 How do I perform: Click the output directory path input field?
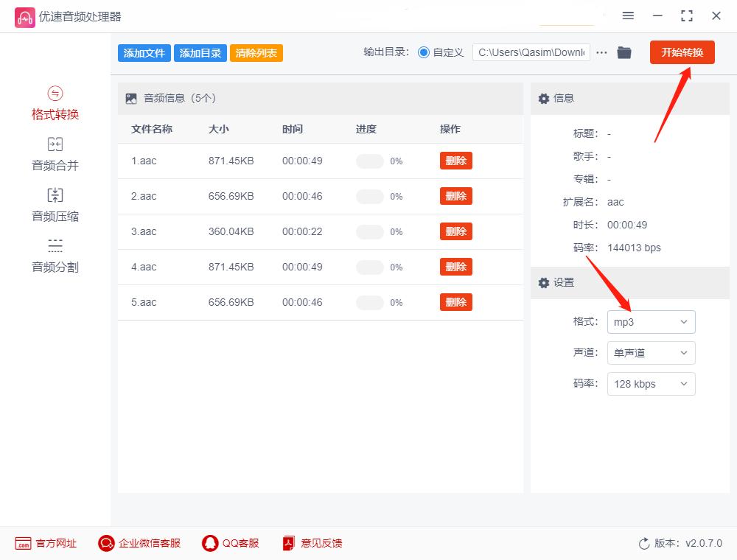(x=531, y=52)
